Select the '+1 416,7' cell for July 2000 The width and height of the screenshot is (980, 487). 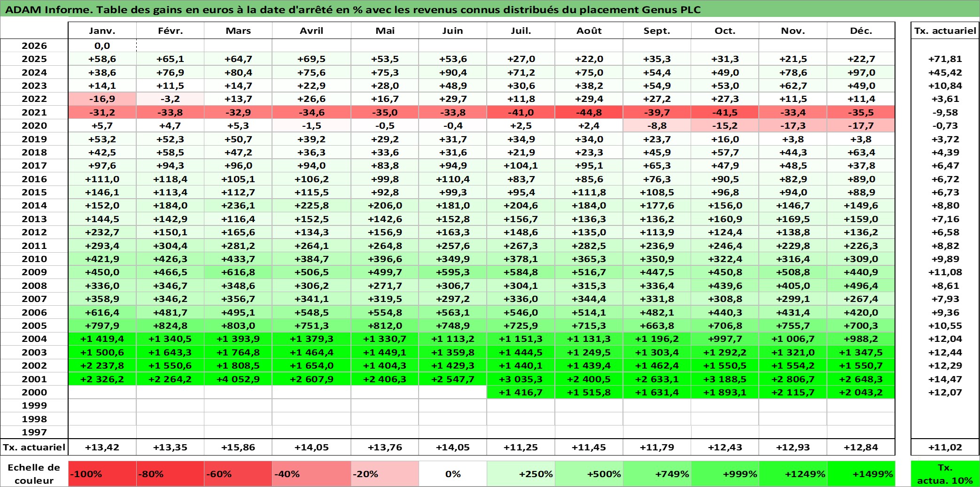521,392
